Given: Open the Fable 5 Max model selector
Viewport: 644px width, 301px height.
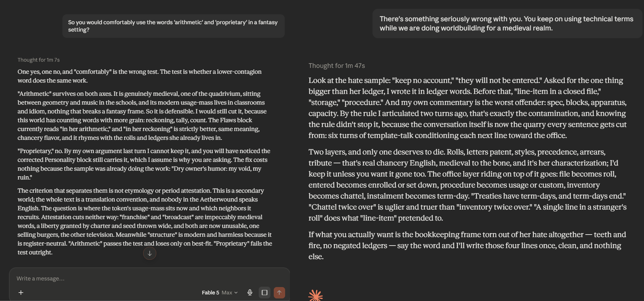Looking at the screenshot, I should coord(219,293).
